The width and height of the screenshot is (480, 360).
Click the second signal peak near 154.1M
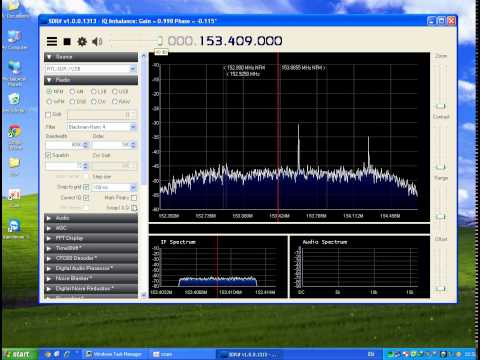click(368, 152)
